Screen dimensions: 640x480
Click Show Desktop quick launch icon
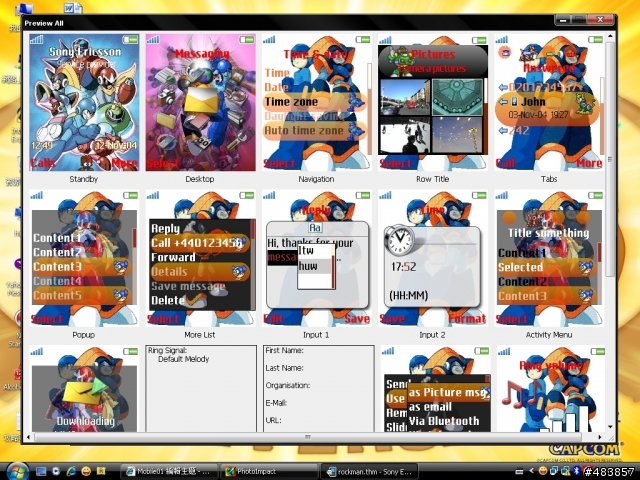[x=41, y=471]
